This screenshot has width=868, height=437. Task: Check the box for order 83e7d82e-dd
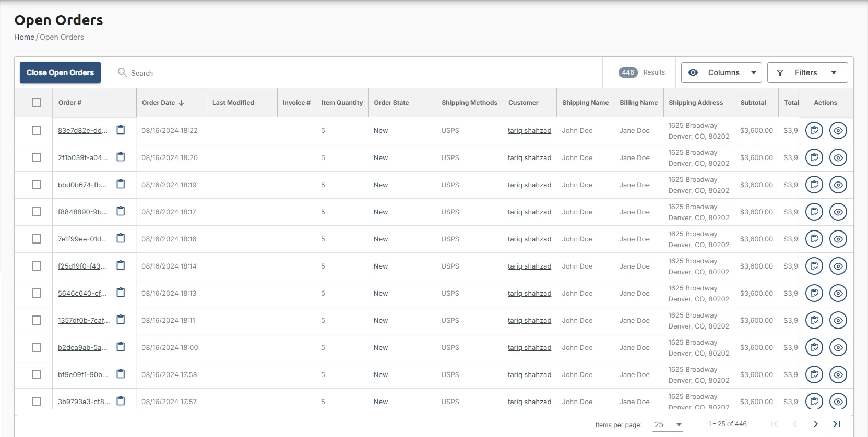tap(37, 130)
